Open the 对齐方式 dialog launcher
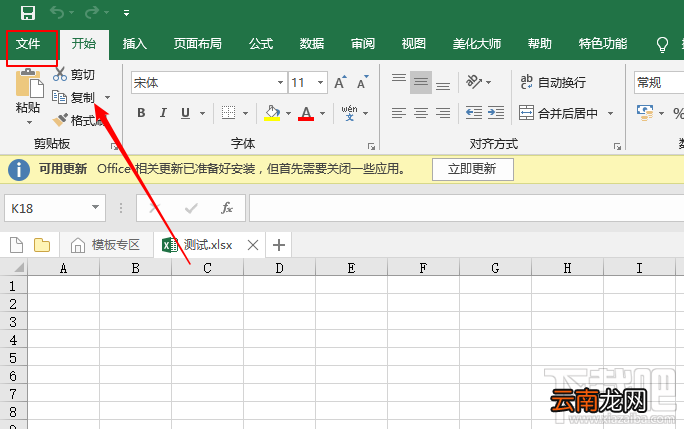 pyautogui.click(x=617, y=147)
